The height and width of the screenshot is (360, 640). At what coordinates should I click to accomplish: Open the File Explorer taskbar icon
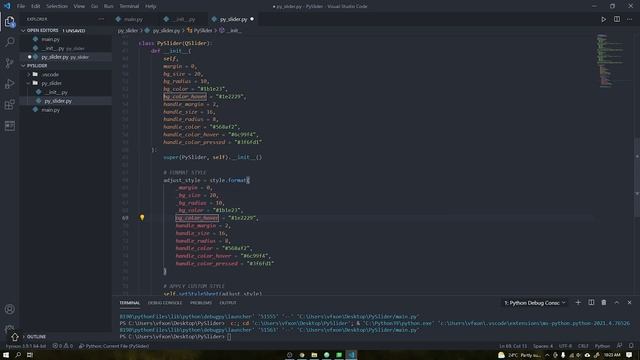pyautogui.click(x=314, y=355)
